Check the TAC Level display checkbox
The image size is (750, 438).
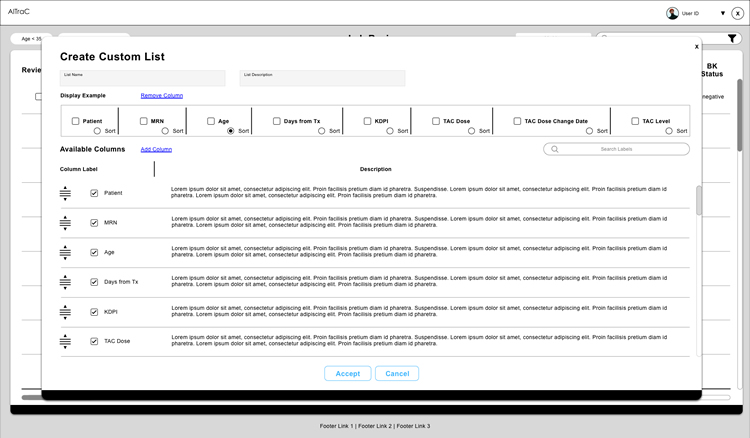(635, 121)
